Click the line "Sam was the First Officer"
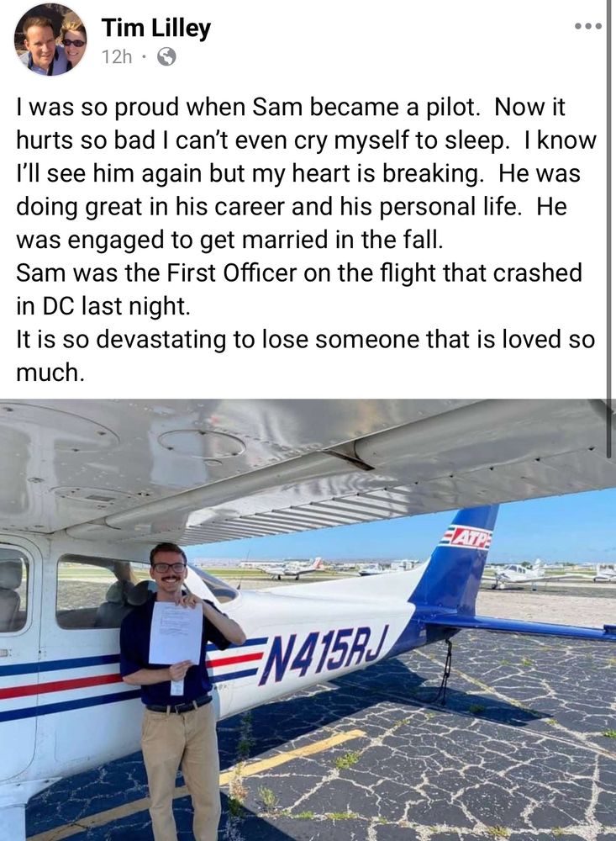Image resolution: width=616 pixels, height=841 pixels. [299, 273]
